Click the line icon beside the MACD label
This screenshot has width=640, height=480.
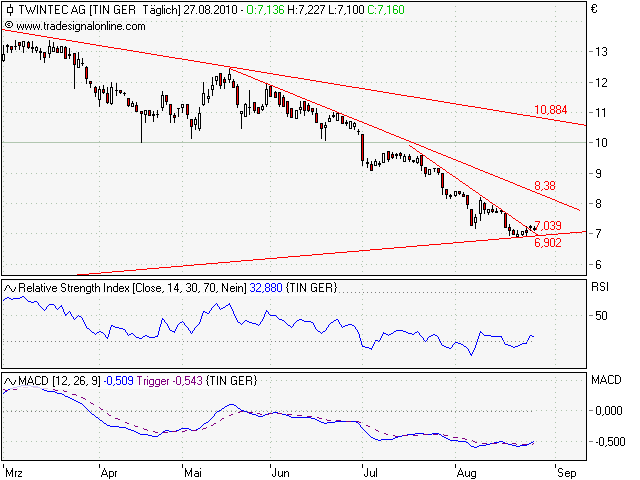(x=11, y=381)
